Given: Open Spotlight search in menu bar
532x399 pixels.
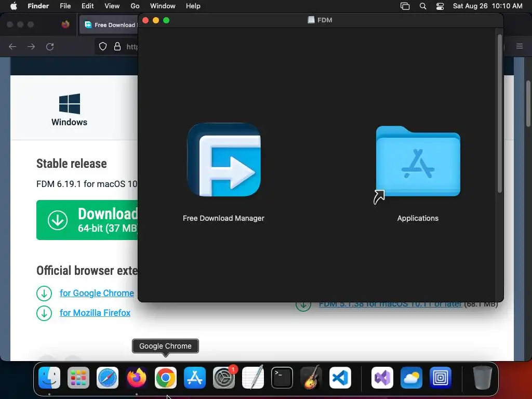Looking at the screenshot, I should 423,6.
